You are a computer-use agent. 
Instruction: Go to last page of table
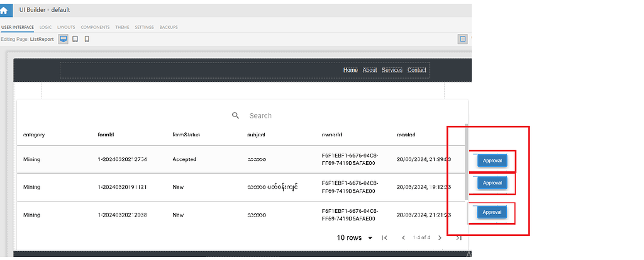point(459,238)
